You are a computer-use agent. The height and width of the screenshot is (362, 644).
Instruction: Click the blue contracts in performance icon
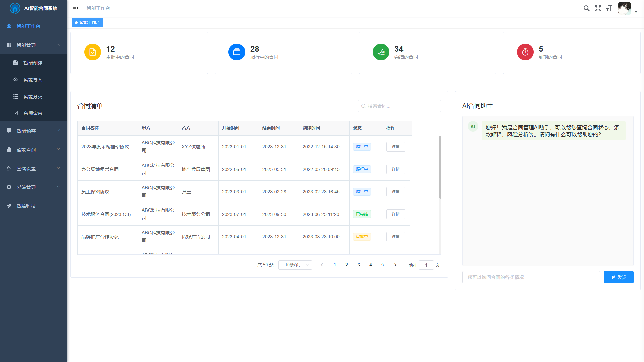pos(237,52)
